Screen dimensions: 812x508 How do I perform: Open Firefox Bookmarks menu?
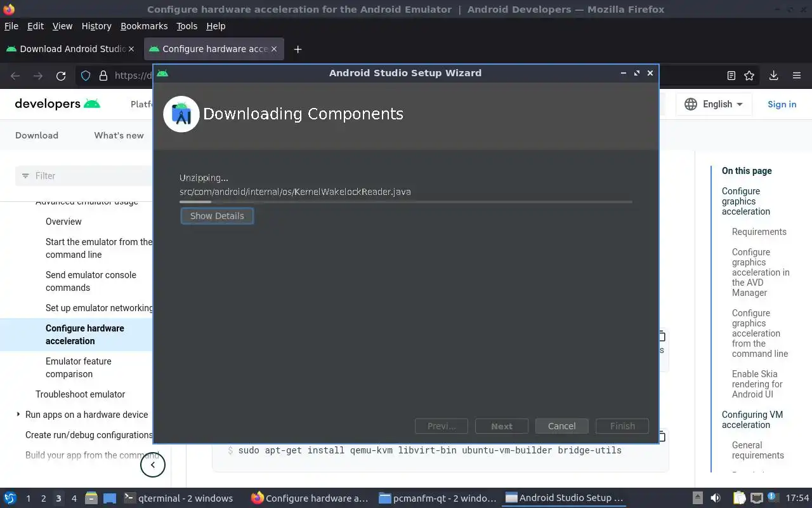[144, 26]
